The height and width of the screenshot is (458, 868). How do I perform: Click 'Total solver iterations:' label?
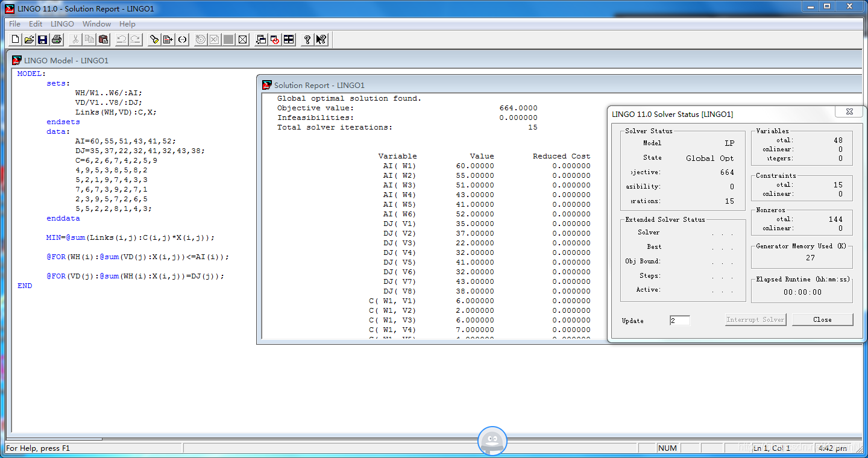(335, 127)
